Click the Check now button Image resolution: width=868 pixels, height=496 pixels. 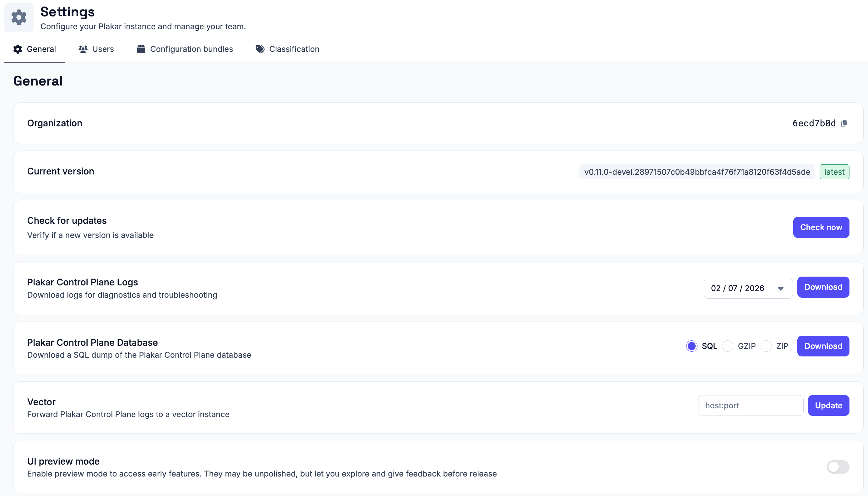(x=821, y=227)
